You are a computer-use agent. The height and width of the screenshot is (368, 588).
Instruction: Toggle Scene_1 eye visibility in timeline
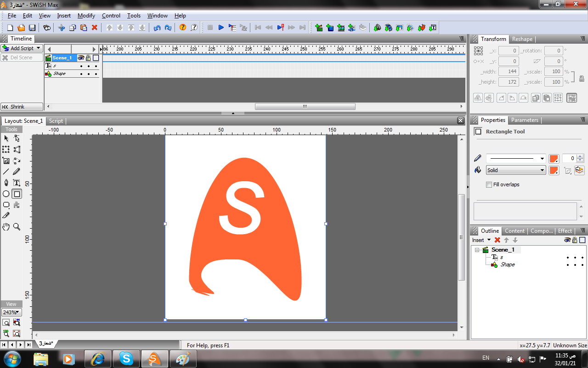click(81, 58)
